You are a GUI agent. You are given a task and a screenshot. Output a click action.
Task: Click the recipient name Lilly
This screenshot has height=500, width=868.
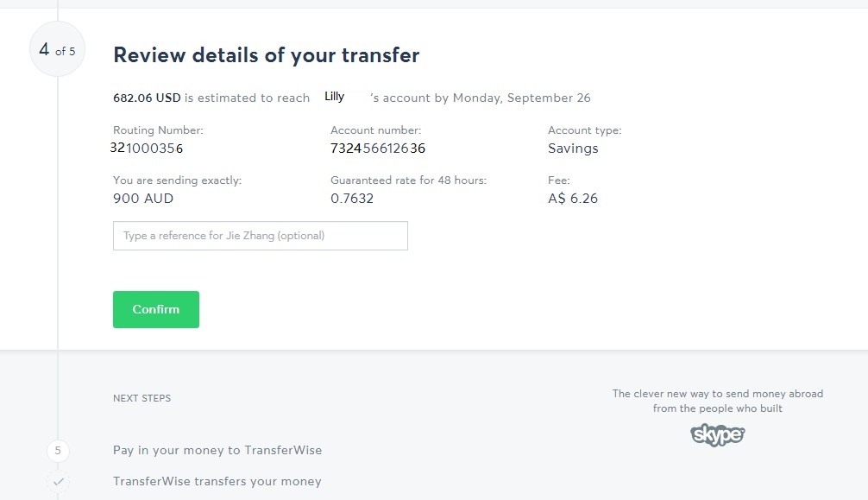click(x=335, y=97)
